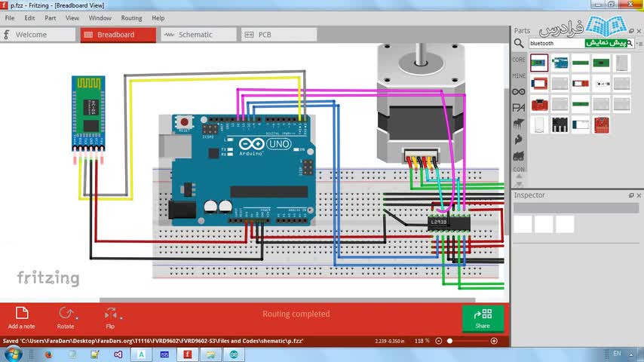Click the horizontal canvas scrollbar
Viewport: 644px width, 362px height.
pos(287,300)
